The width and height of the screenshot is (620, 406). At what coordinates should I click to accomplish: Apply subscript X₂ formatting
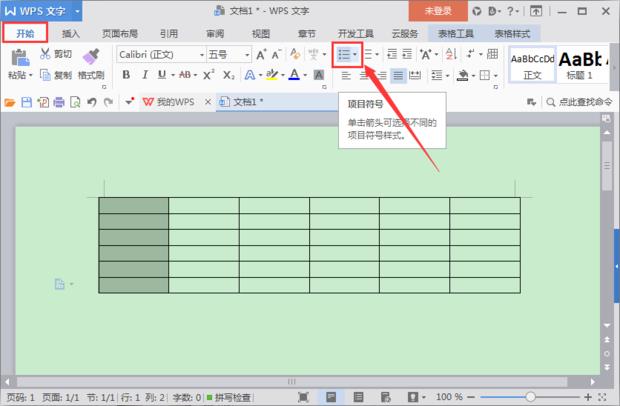228,74
